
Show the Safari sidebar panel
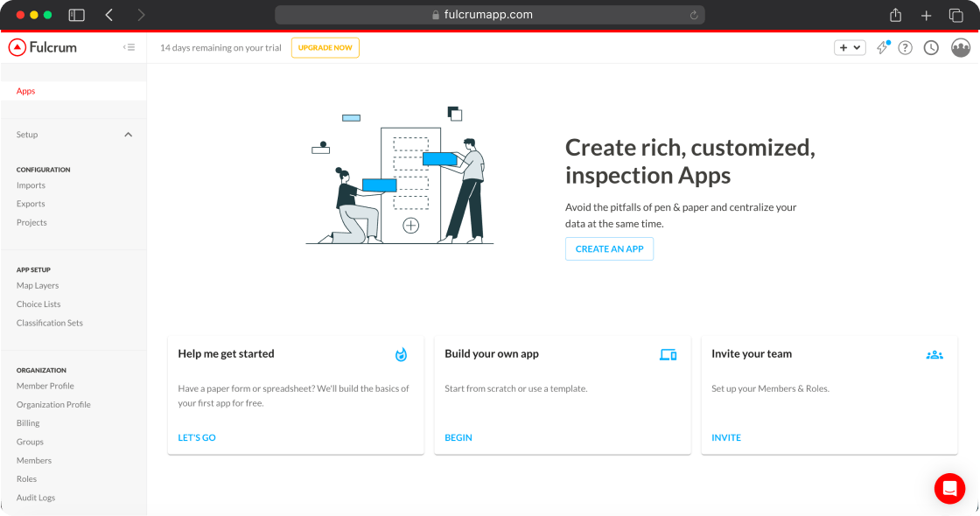tap(76, 15)
